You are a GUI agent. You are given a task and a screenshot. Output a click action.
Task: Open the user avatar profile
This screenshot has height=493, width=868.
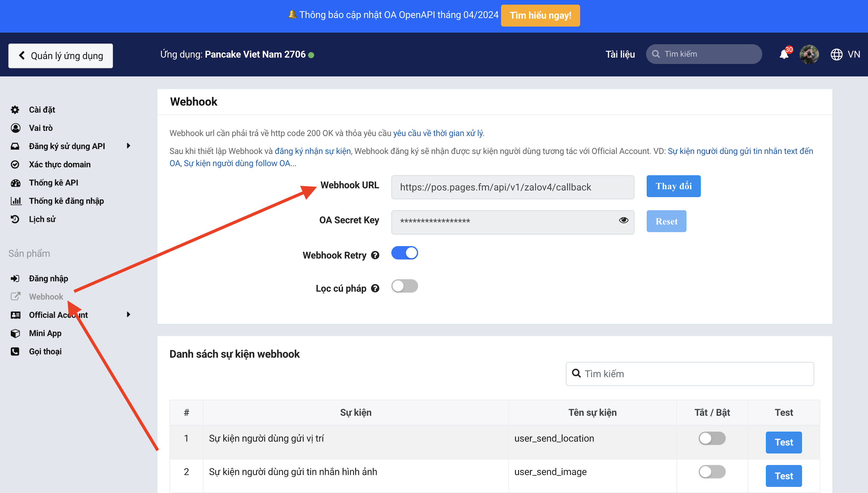[x=809, y=54]
